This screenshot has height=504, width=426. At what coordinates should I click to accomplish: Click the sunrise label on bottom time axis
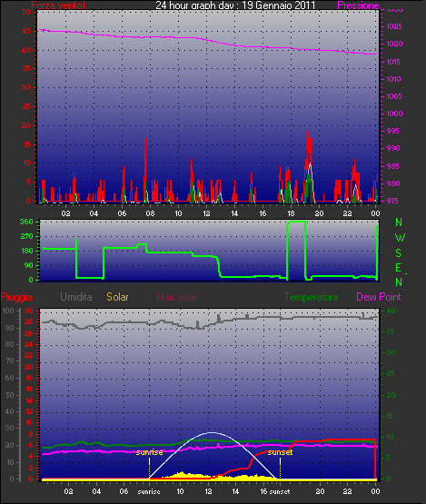click(x=149, y=491)
